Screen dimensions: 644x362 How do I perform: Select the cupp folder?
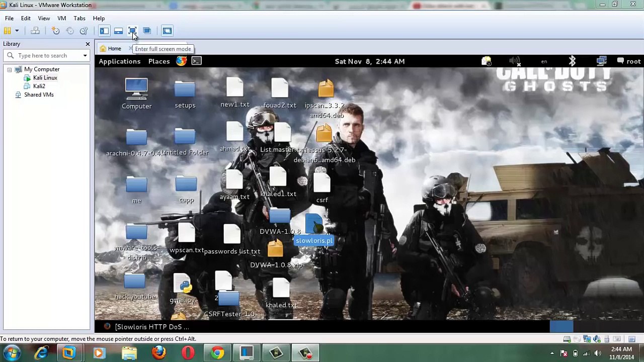(x=186, y=190)
